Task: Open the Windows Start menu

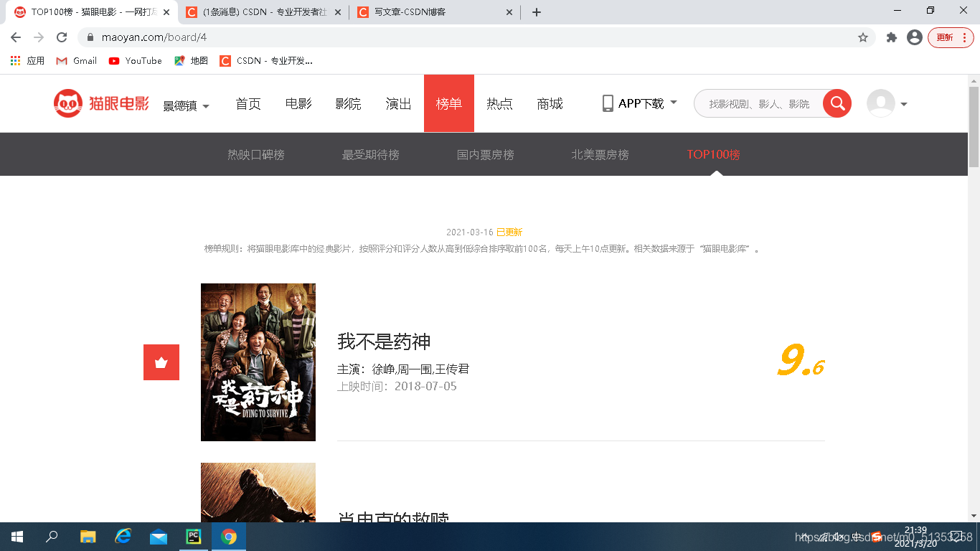Action: tap(17, 537)
